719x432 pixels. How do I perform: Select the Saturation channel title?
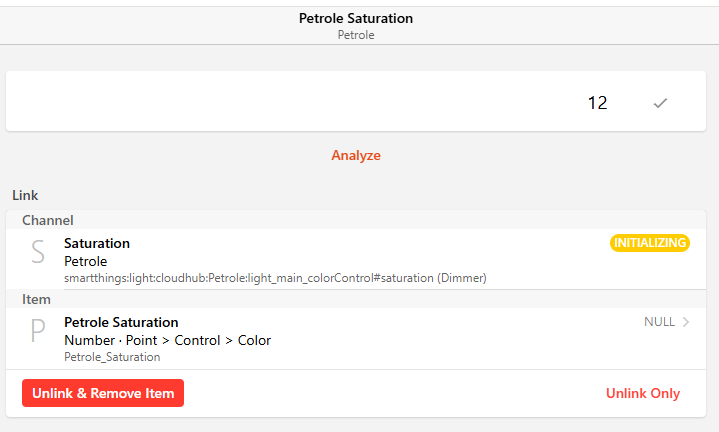click(97, 243)
